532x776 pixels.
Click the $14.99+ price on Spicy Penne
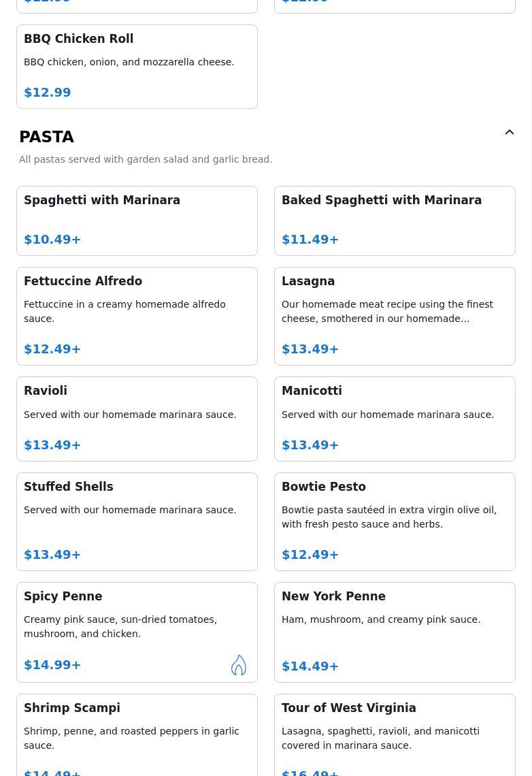pos(52,665)
